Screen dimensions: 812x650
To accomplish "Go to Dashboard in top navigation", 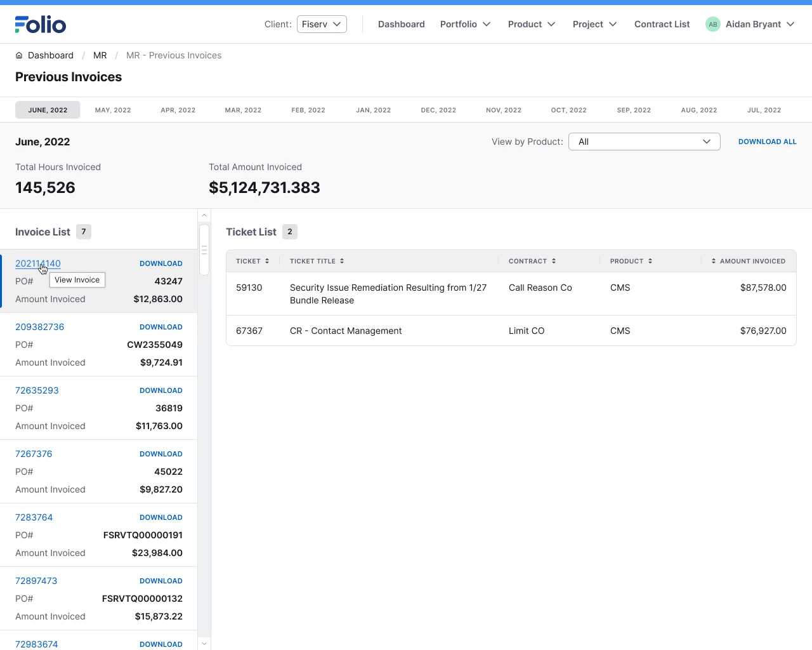I will click(x=402, y=24).
